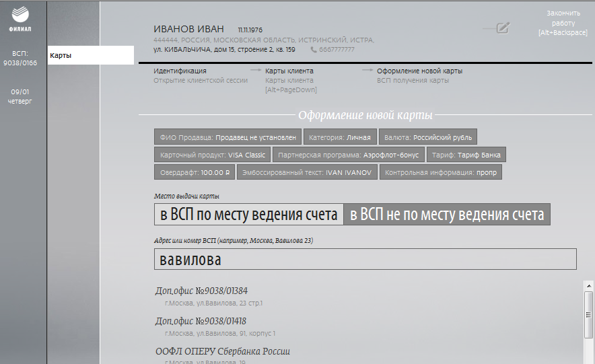Click the Карточный продукт: VISA Classic tag
This screenshot has height=364, width=595.
tap(213, 155)
